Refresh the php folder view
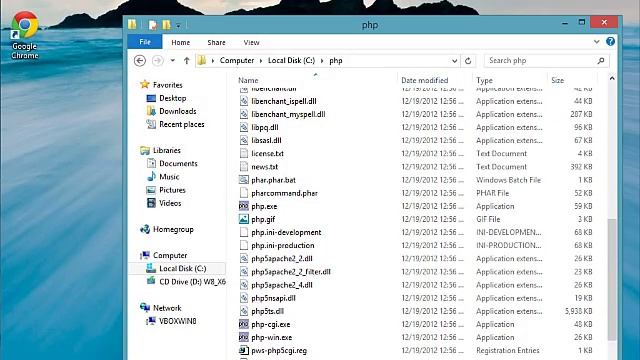The image size is (640, 360). [468, 61]
